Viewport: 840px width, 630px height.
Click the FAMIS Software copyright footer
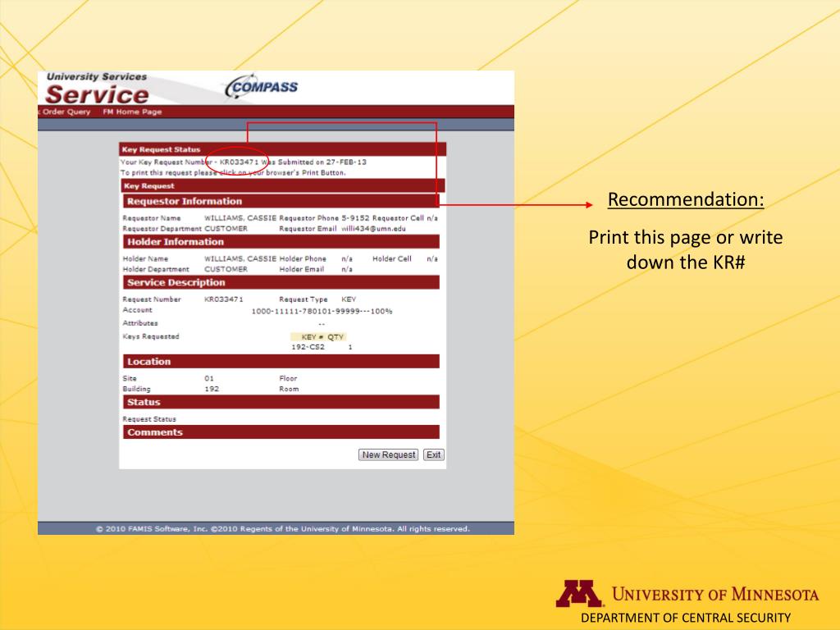click(x=283, y=529)
